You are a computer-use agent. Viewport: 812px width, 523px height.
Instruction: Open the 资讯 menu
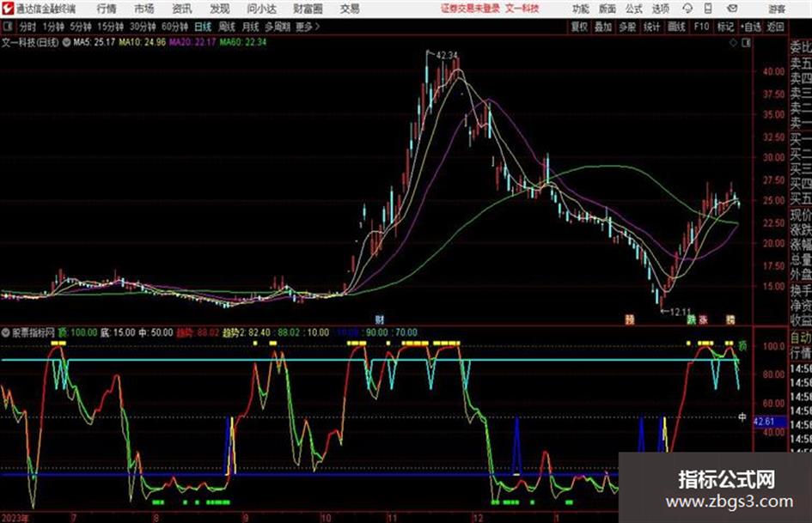182,9
